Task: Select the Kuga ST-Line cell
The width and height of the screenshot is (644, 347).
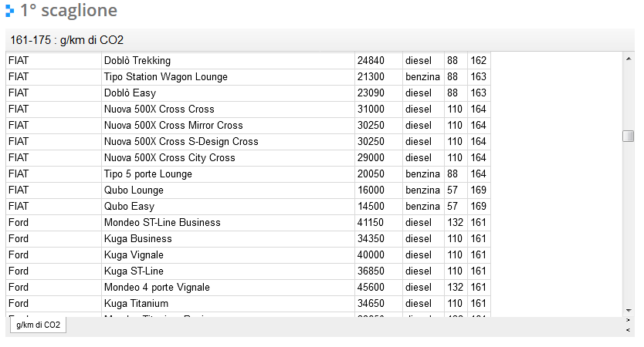Action: tap(228, 271)
